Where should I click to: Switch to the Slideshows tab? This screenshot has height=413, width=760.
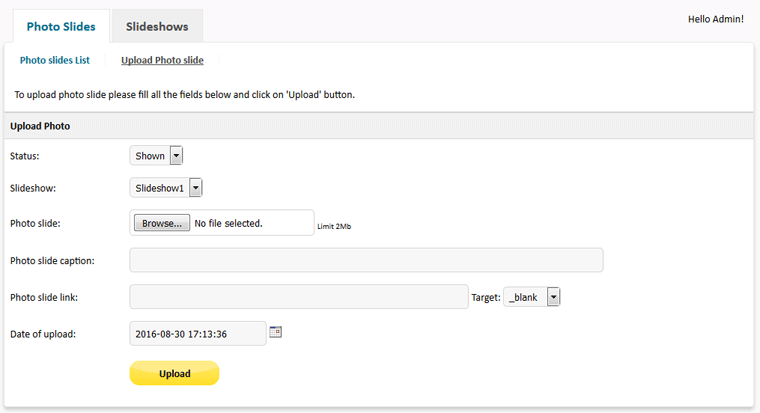point(157,27)
